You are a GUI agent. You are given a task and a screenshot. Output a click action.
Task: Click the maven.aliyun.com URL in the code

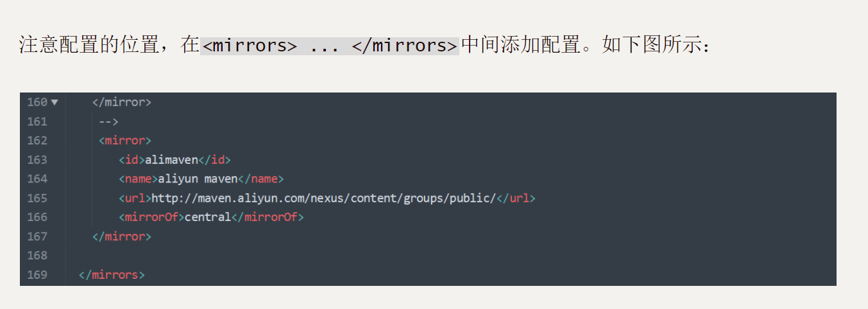[324, 199]
